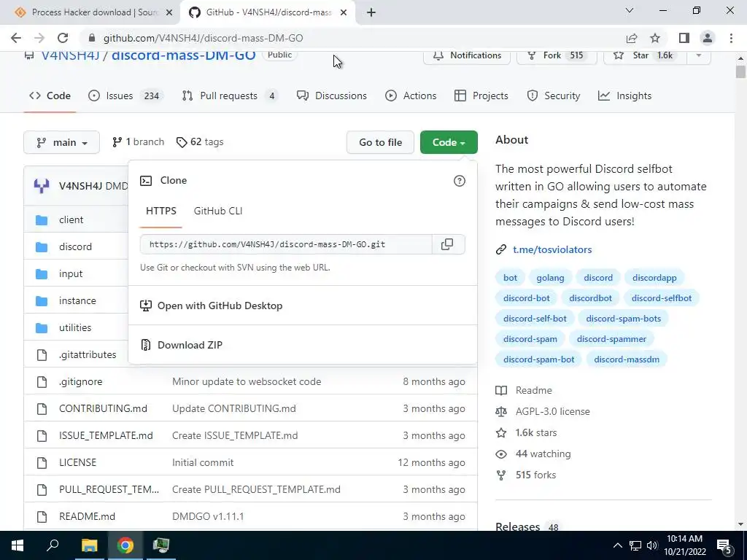Image resolution: width=747 pixels, height=560 pixels.
Task: Go back to previous page
Action: [16, 38]
